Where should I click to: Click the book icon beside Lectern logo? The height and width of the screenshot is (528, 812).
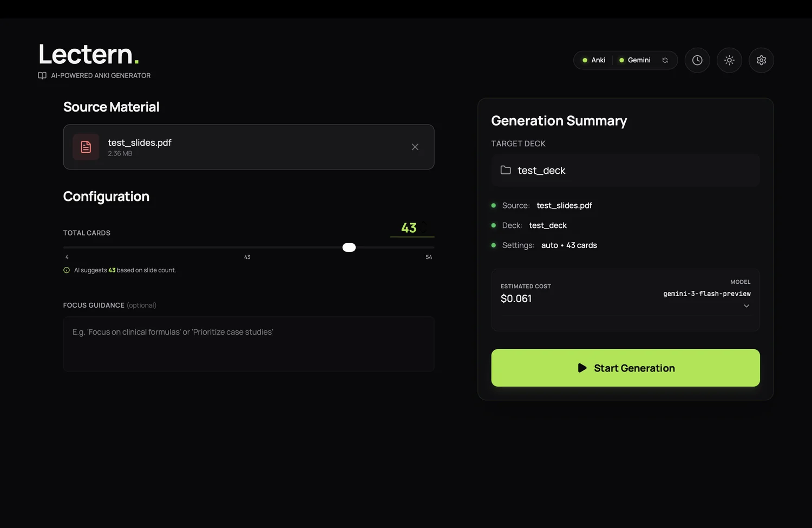point(42,75)
